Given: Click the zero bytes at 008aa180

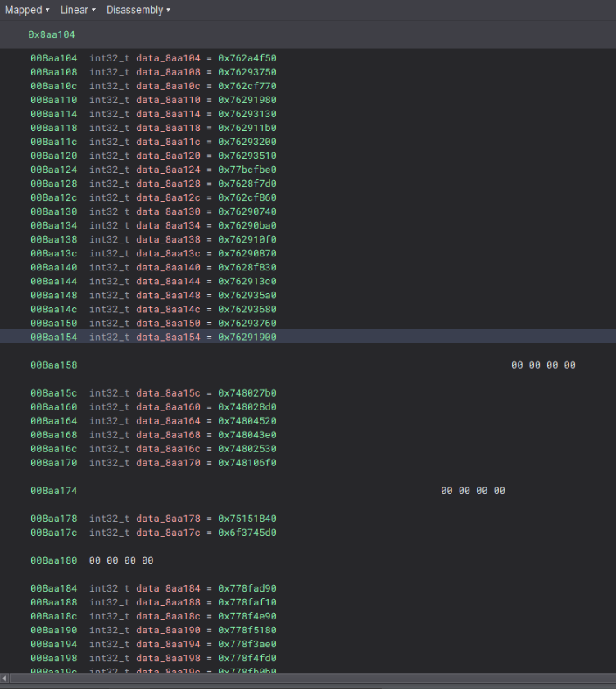Looking at the screenshot, I should (120, 560).
